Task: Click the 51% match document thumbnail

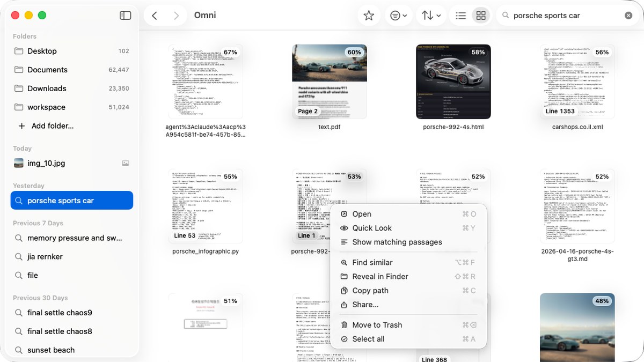Action: [206, 327]
